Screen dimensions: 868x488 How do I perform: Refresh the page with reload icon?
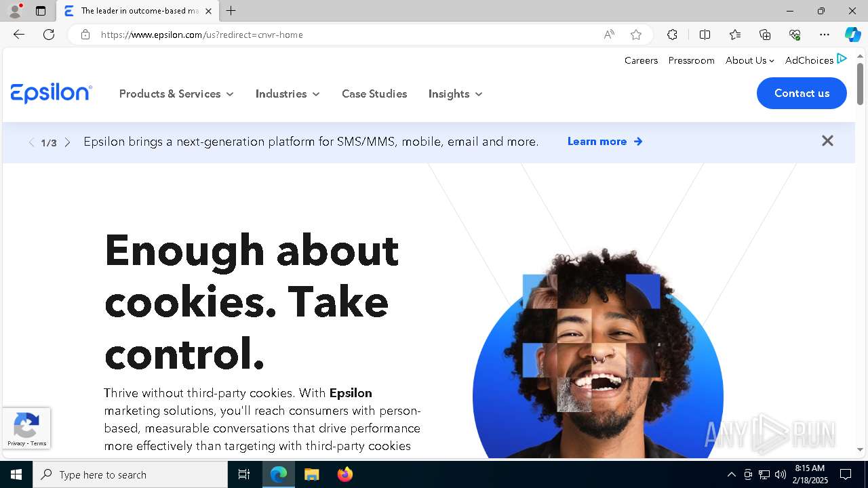pos(49,35)
